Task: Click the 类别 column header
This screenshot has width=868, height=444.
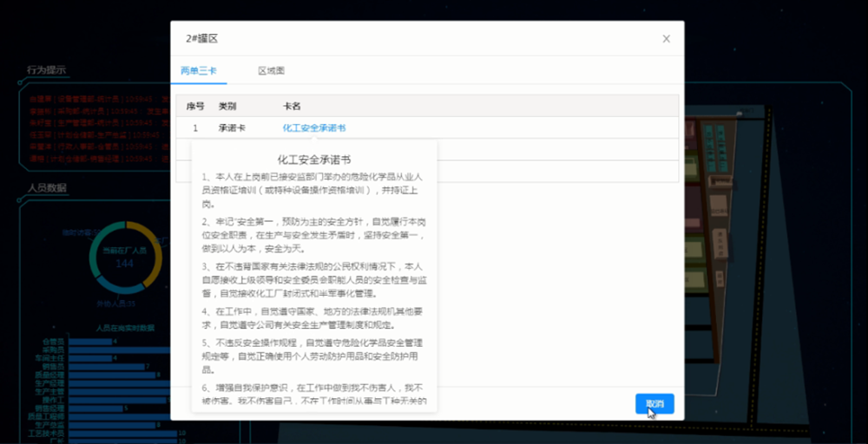Action: click(x=227, y=106)
